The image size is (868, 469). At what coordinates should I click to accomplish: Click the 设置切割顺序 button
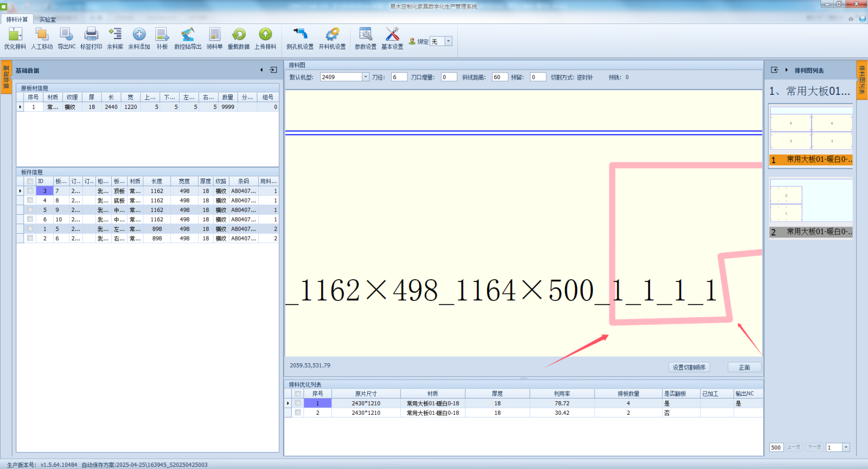tap(689, 367)
